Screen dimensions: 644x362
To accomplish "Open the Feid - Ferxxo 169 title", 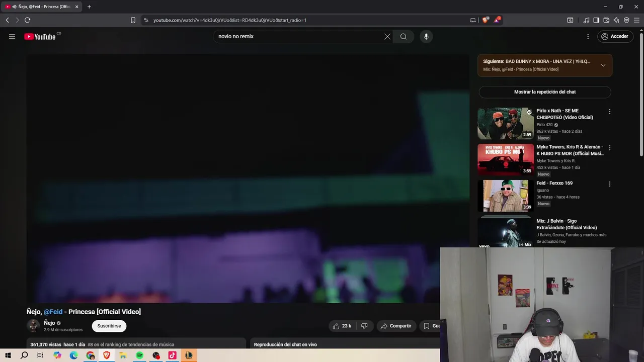I will pos(554,183).
